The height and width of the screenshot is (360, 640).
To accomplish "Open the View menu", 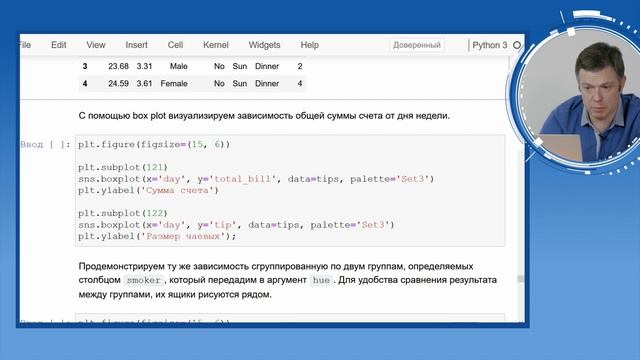I will tap(96, 45).
